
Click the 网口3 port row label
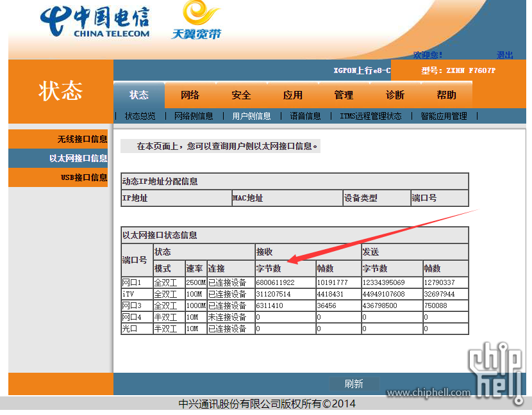tap(131, 305)
